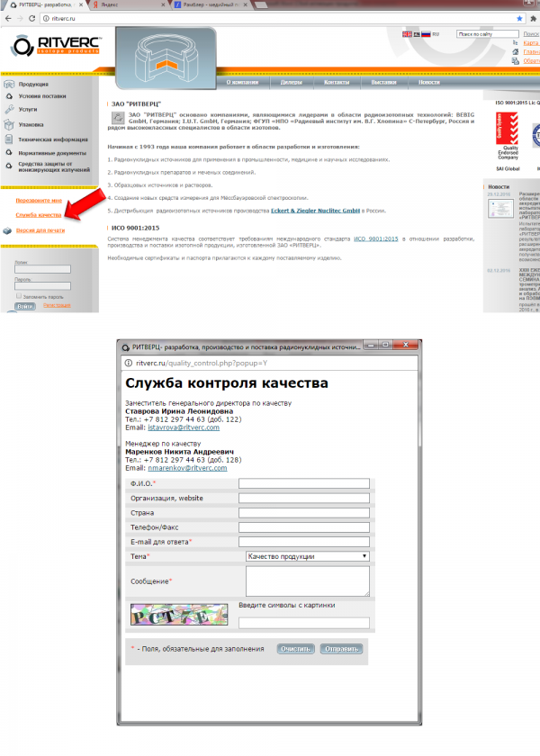This screenshot has height=756, width=540.
Task: Click the Поиск link next to the search box
Action: point(531,34)
